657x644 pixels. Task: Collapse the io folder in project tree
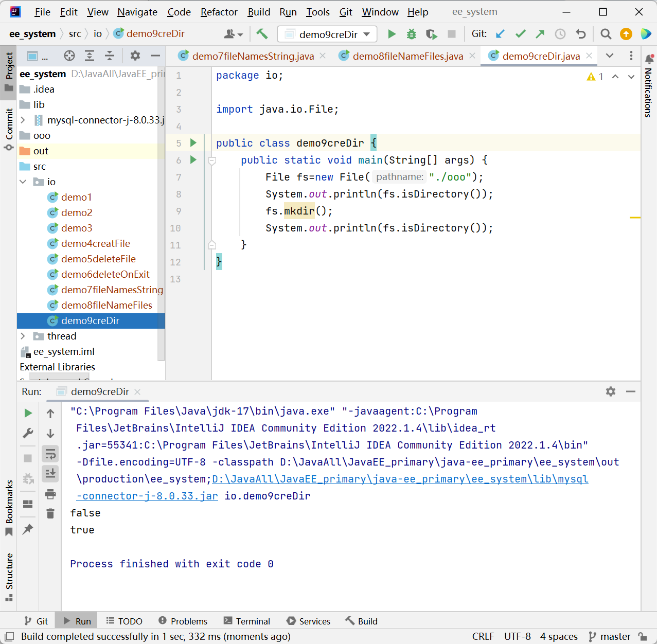tap(23, 182)
